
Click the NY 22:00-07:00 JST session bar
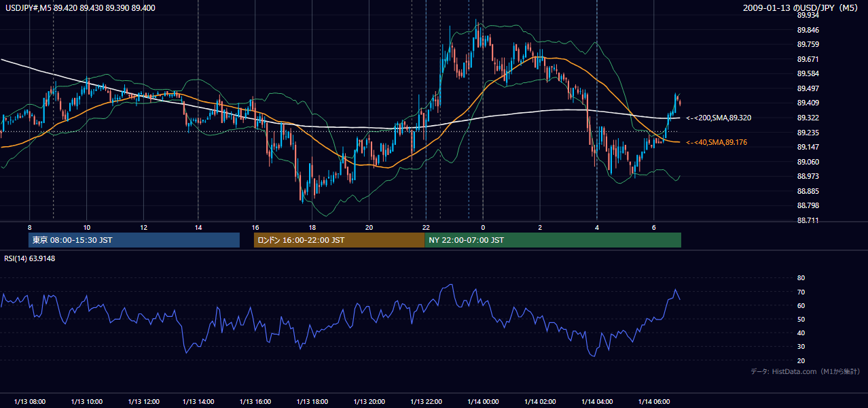[x=553, y=240]
